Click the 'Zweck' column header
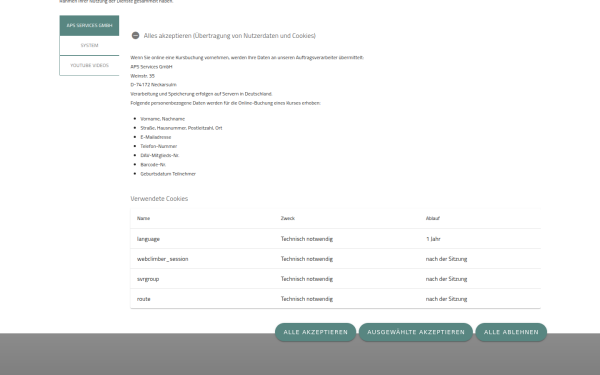 [x=288, y=218]
